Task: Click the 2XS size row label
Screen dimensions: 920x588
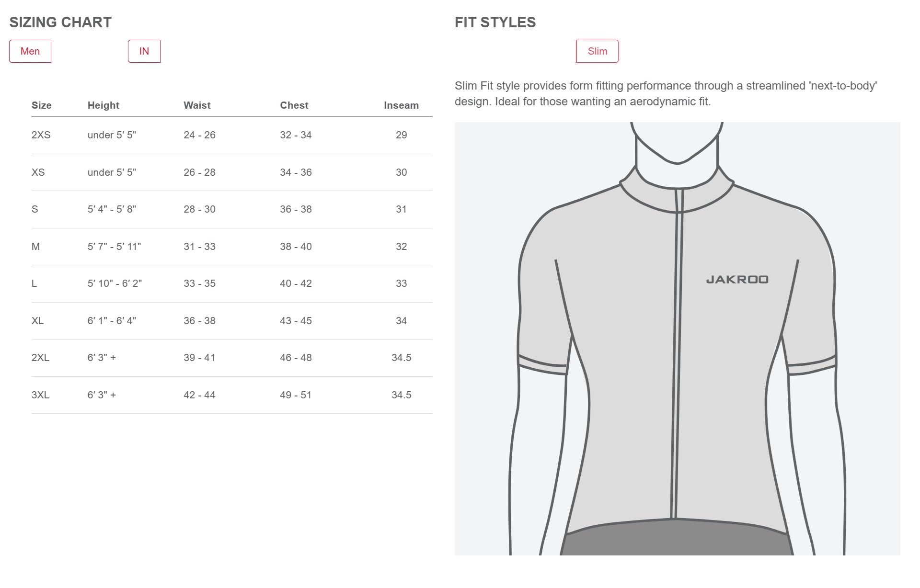Action: [41, 135]
